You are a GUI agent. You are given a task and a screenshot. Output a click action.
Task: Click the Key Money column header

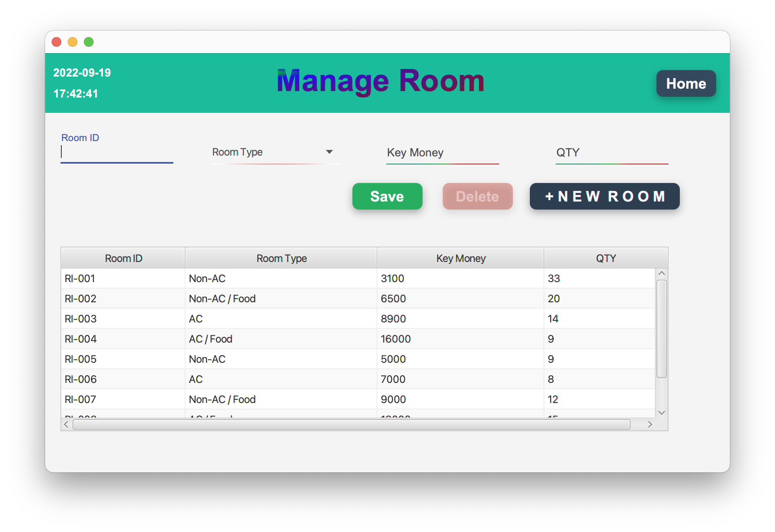[x=460, y=258]
